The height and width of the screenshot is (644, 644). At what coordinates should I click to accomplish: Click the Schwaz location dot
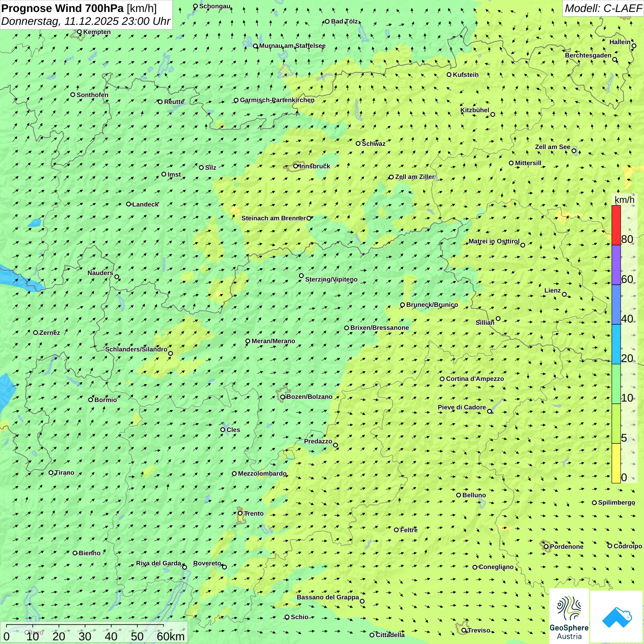click(x=358, y=144)
